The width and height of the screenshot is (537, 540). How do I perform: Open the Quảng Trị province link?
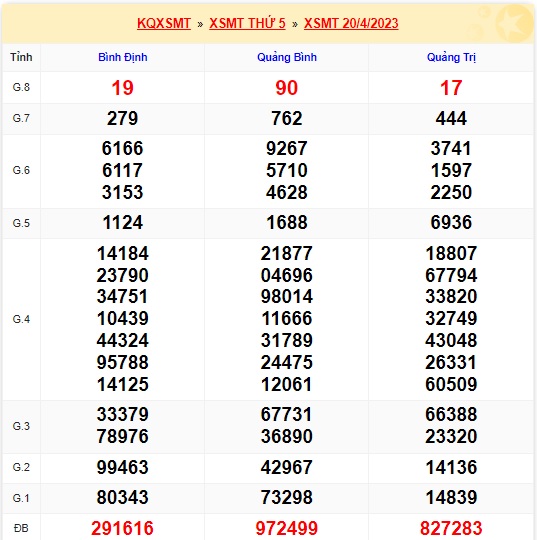[x=451, y=57]
